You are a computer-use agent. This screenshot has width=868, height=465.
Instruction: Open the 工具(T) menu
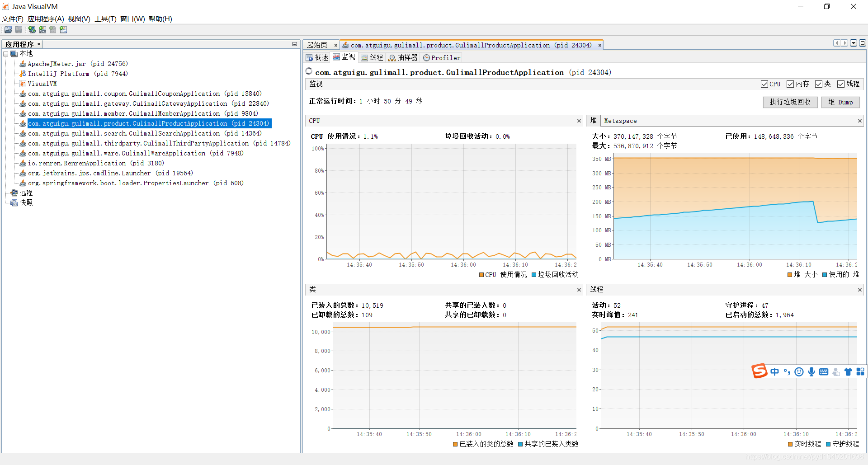(x=105, y=19)
